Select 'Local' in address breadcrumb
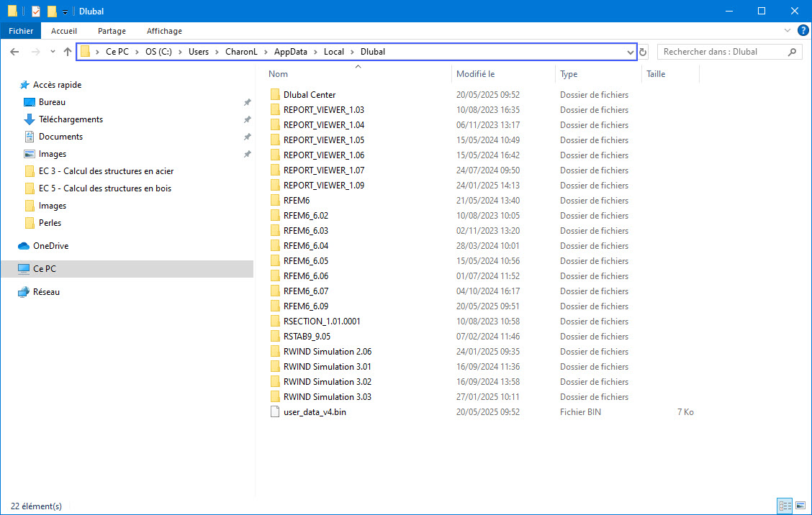The width and height of the screenshot is (812, 515). tap(334, 52)
